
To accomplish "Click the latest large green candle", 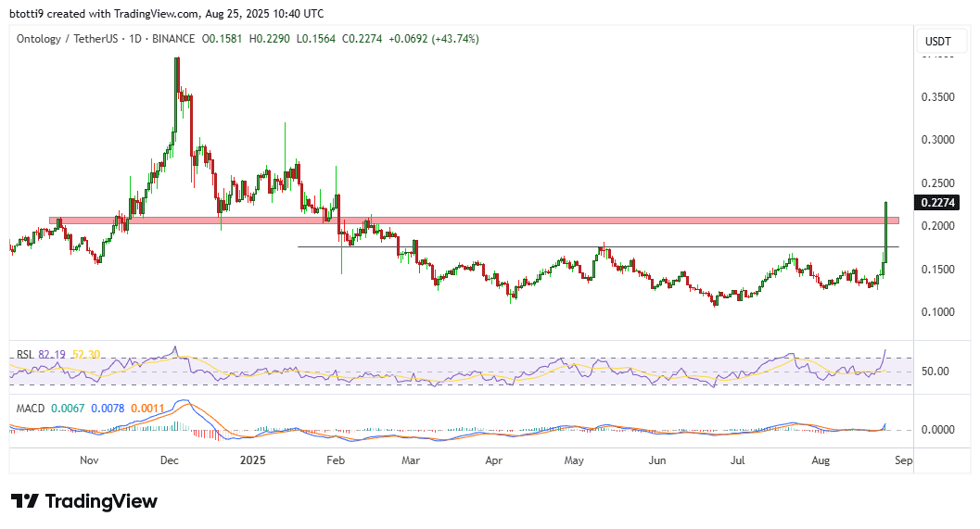I will (x=887, y=227).
